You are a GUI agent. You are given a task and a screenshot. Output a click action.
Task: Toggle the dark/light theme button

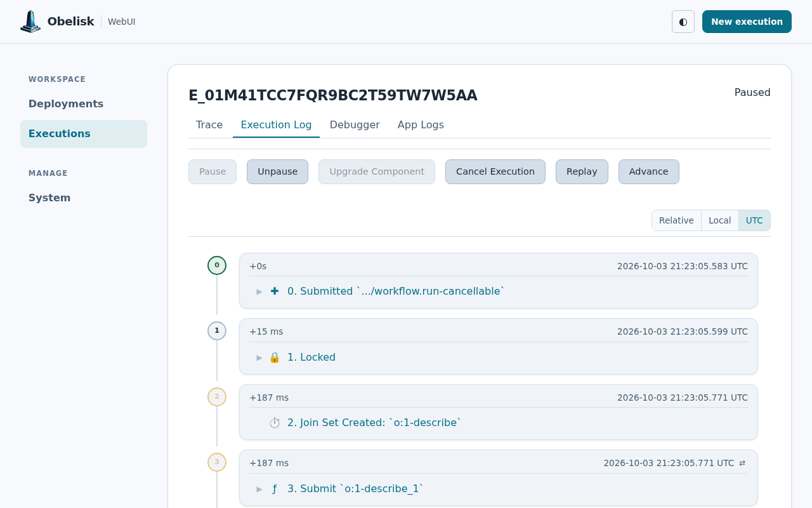(x=683, y=22)
